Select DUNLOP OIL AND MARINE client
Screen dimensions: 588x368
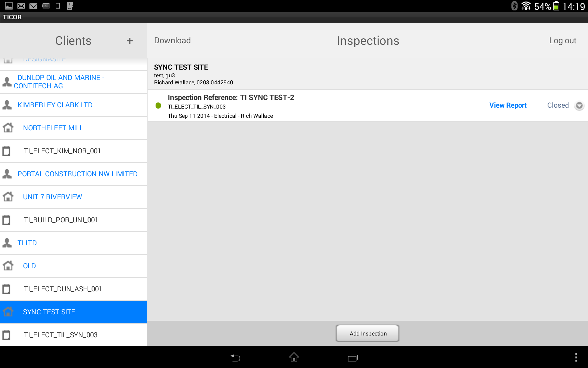[61, 82]
